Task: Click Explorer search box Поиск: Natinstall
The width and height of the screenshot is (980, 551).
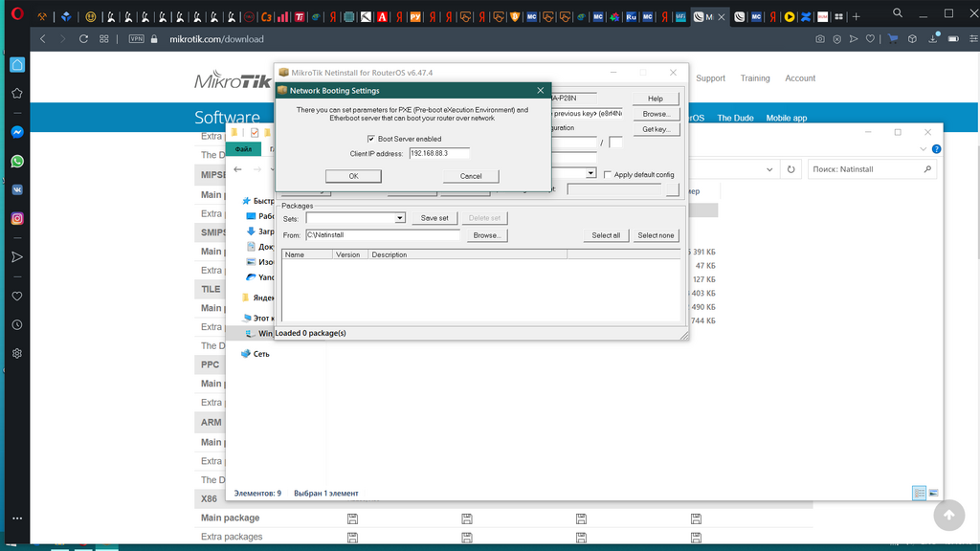Action: click(x=872, y=169)
